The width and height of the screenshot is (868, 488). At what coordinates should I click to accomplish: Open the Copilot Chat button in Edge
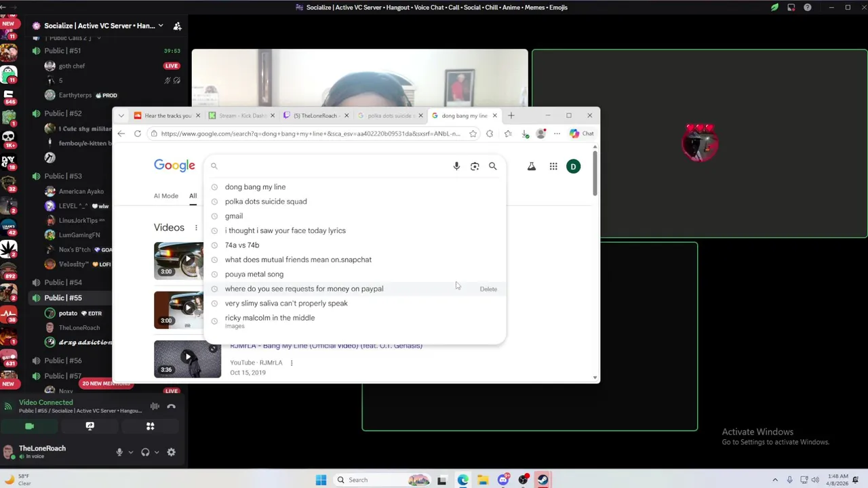click(x=582, y=134)
